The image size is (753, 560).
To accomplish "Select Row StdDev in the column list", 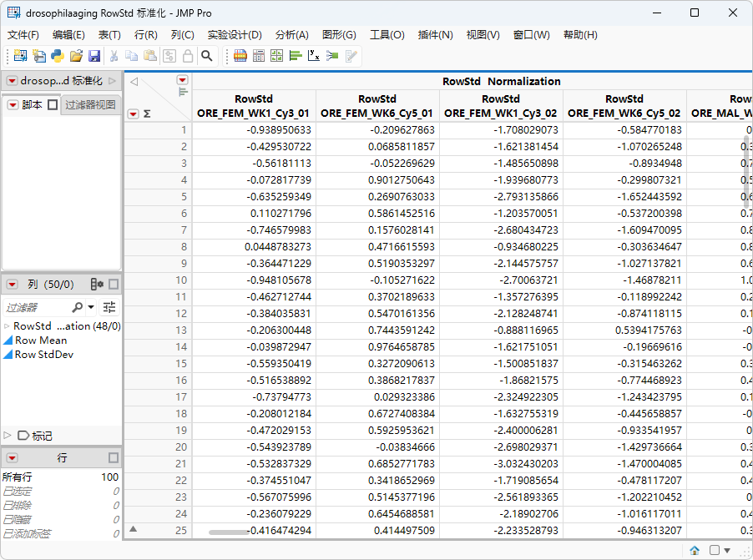I will click(44, 355).
